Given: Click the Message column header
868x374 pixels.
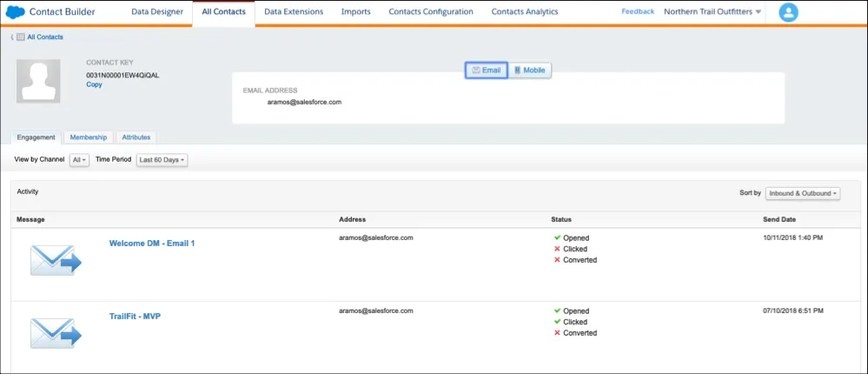Looking at the screenshot, I should (30, 219).
